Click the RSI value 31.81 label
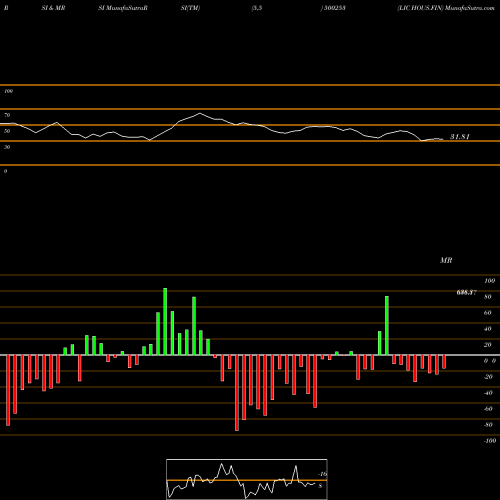The width and height of the screenshot is (500, 500). [460, 137]
